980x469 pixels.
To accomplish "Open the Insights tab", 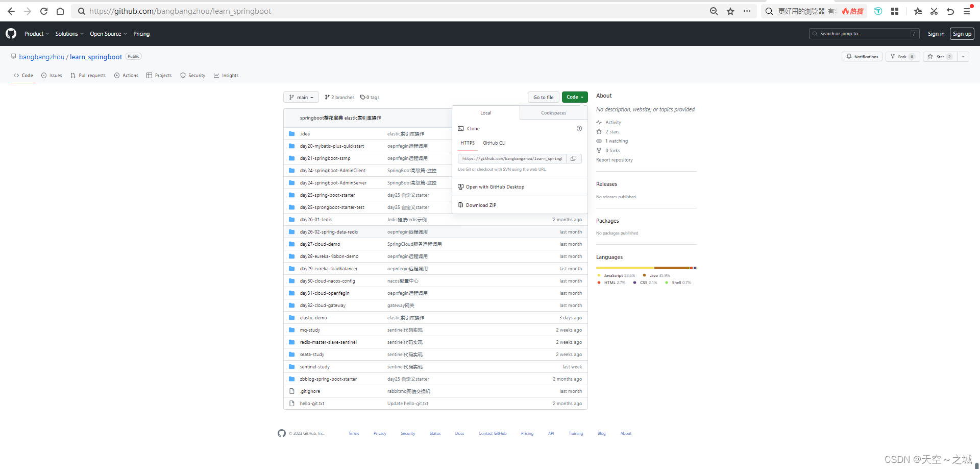I will coord(226,76).
